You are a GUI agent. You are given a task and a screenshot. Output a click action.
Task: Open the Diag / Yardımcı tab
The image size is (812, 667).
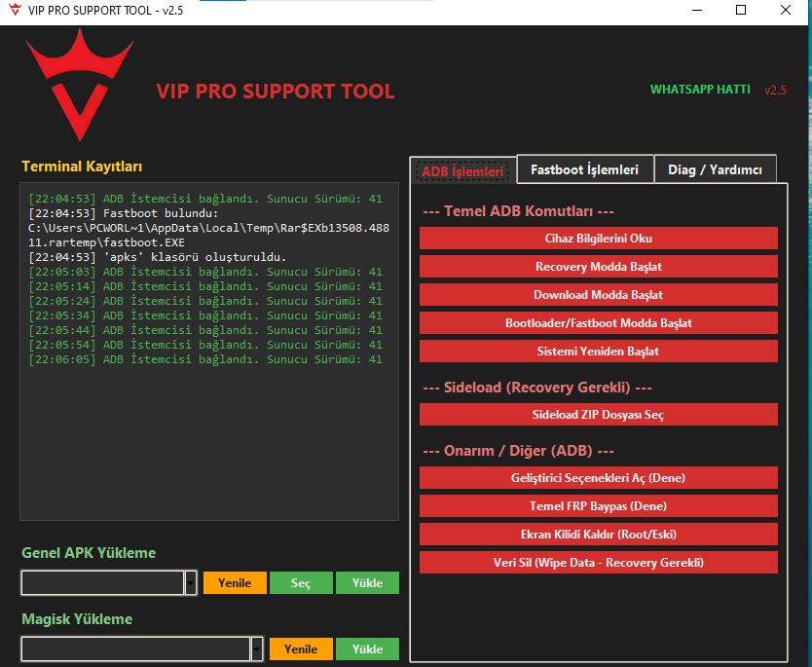tap(716, 168)
